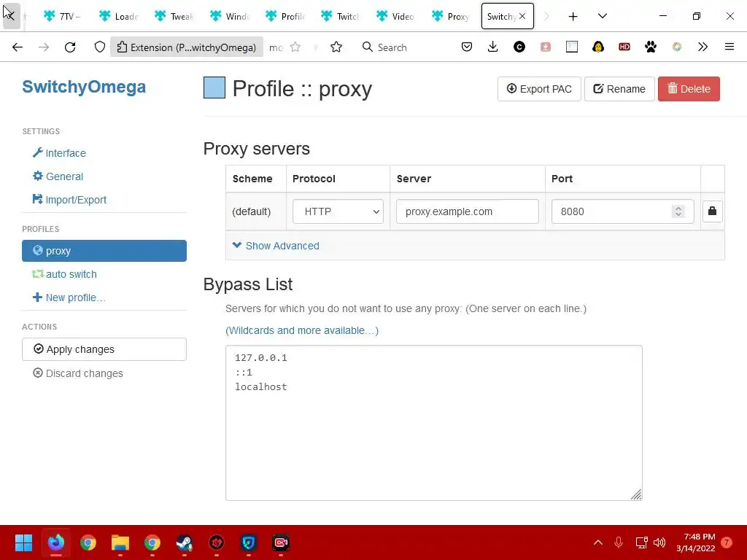Viewport: 747px width, 560px height.
Task: Click the bookmarks star toolbar icon
Action: [336, 47]
